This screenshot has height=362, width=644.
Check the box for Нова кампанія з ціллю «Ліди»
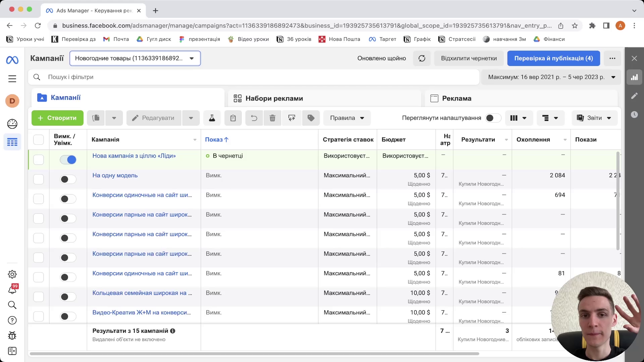[x=39, y=160]
